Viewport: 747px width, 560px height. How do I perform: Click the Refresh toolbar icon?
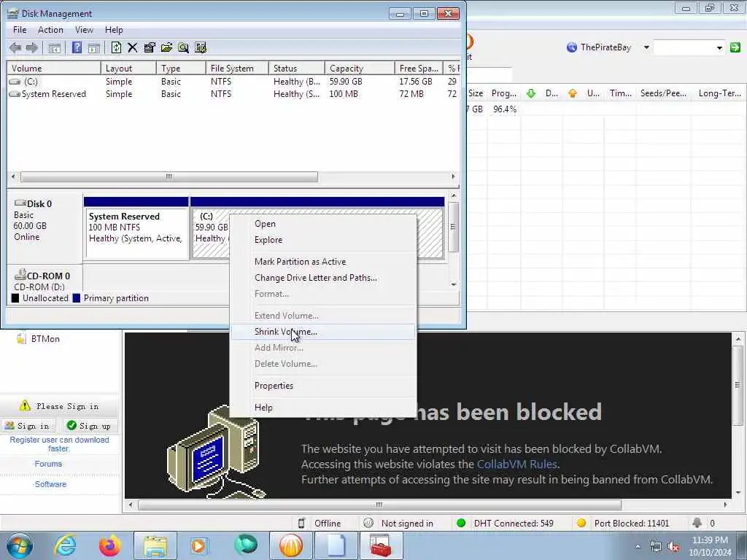(116, 47)
